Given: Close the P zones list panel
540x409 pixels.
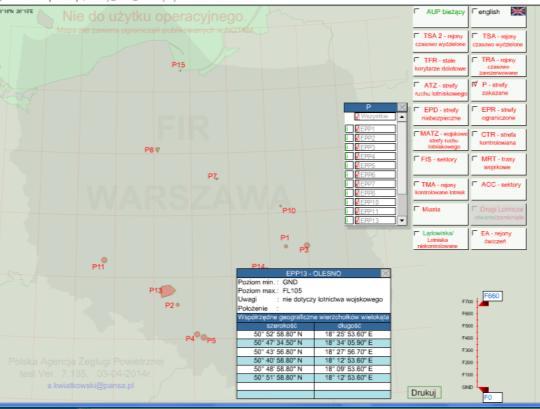Looking at the screenshot, I should [402, 107].
